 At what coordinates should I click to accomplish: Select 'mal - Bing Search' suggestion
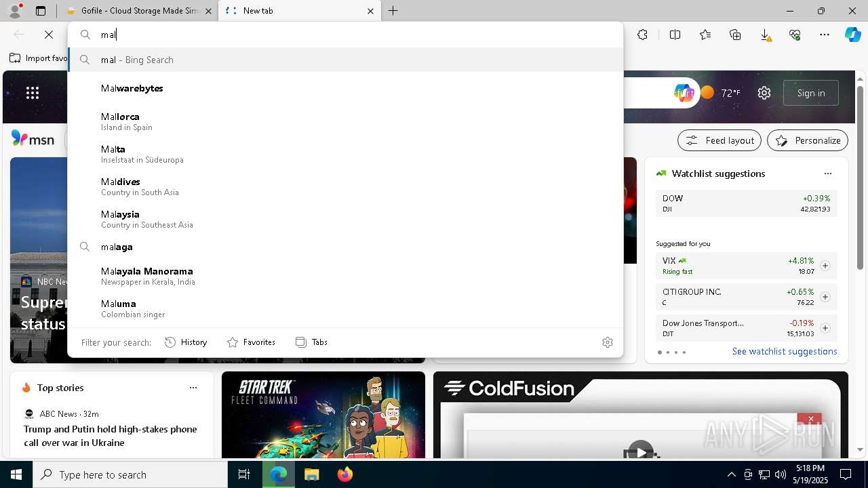(345, 60)
